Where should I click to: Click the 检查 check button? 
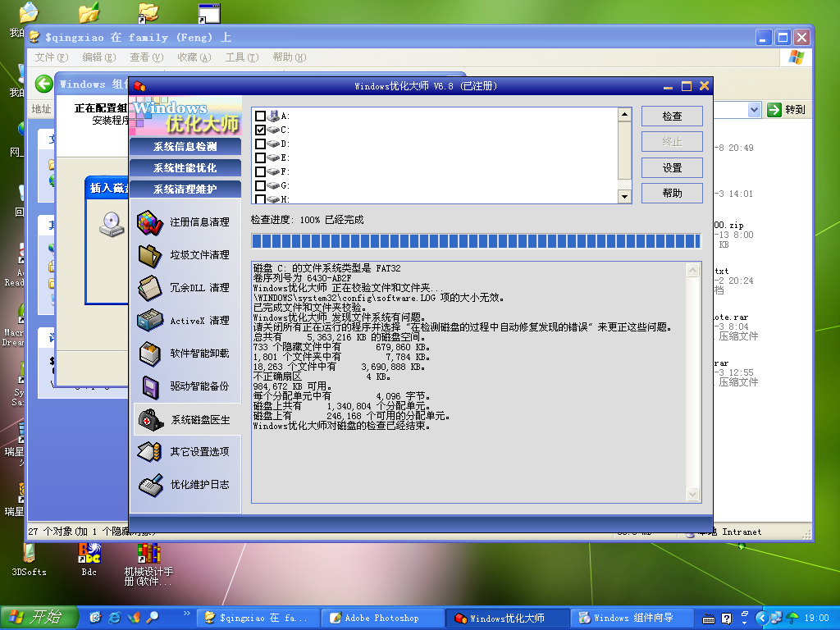(672, 116)
